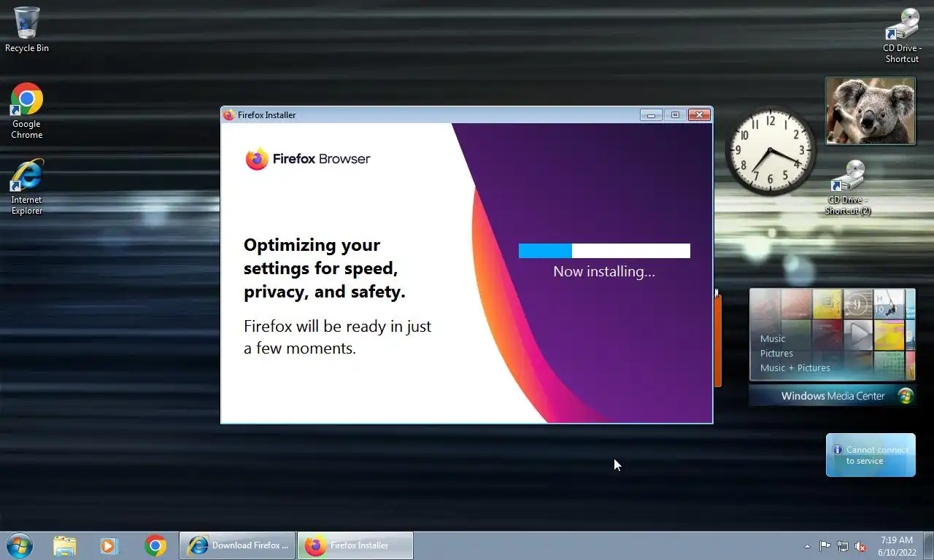This screenshot has width=934, height=560.
Task: Open Windows Explorer from taskbar
Action: [x=64, y=545]
